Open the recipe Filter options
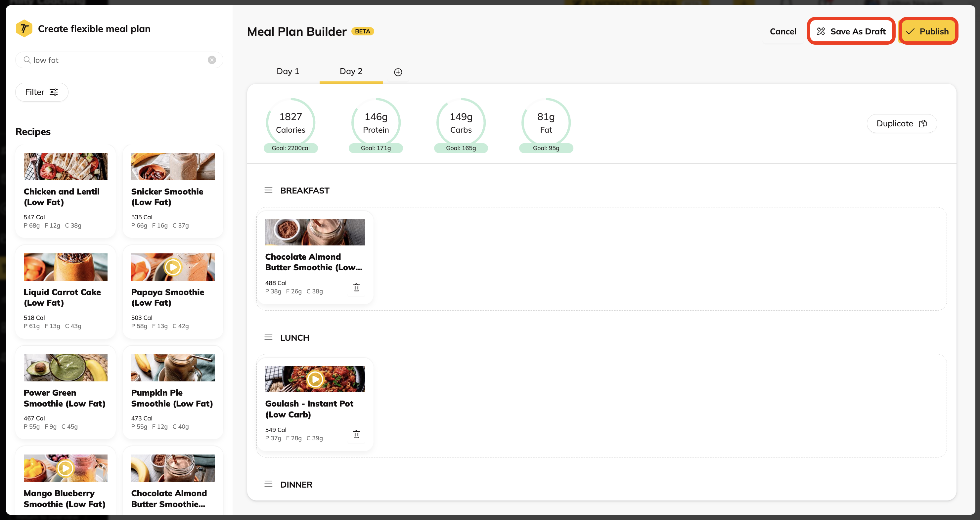The width and height of the screenshot is (980, 520). click(41, 92)
